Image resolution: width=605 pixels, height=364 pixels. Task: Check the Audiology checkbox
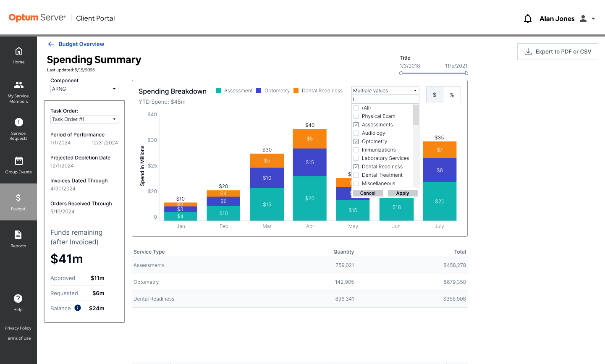(x=356, y=133)
